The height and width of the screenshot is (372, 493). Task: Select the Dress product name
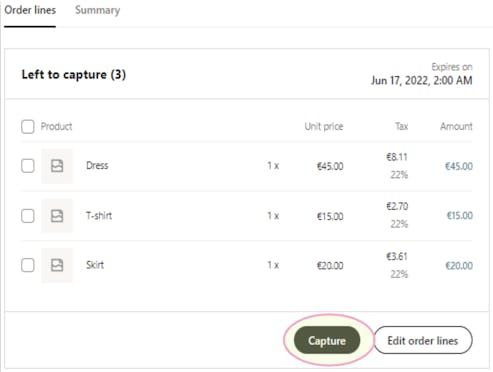pos(97,165)
